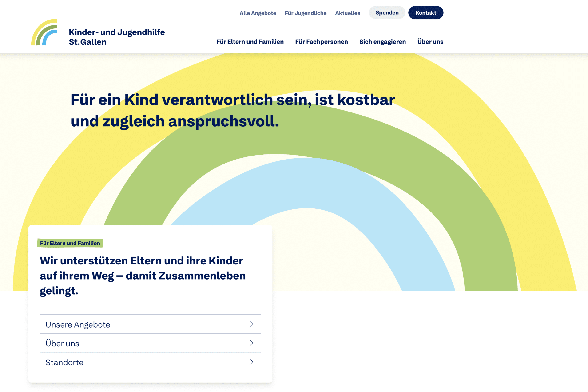The width and height of the screenshot is (588, 392).
Task: Click the rainbow logo icon
Action: pyautogui.click(x=44, y=32)
